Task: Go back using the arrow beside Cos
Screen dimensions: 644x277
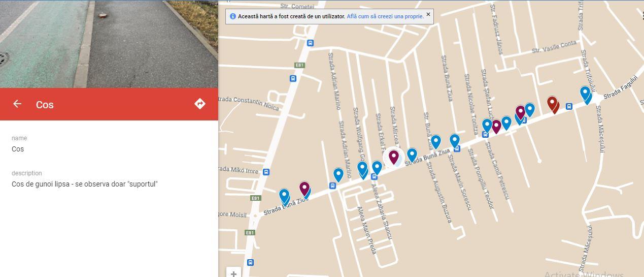Action: point(17,104)
